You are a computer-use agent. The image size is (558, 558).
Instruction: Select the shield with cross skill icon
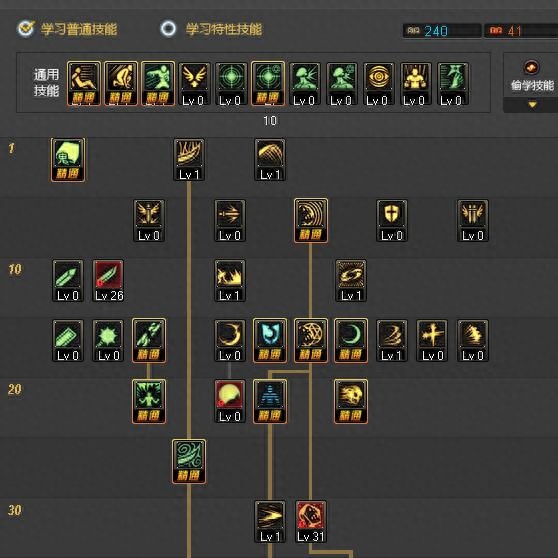(x=392, y=221)
